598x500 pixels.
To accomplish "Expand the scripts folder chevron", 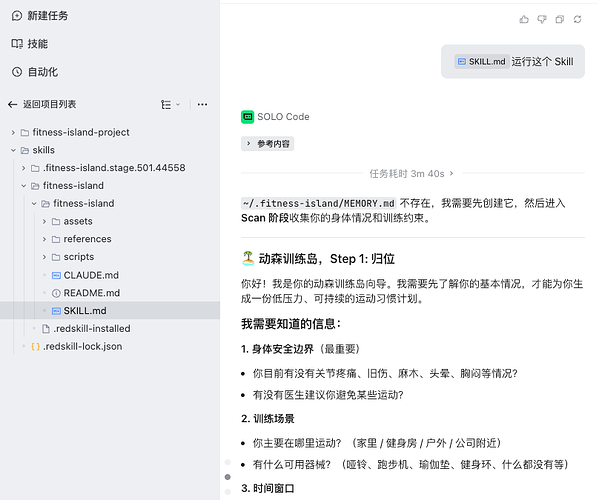I will [44, 257].
